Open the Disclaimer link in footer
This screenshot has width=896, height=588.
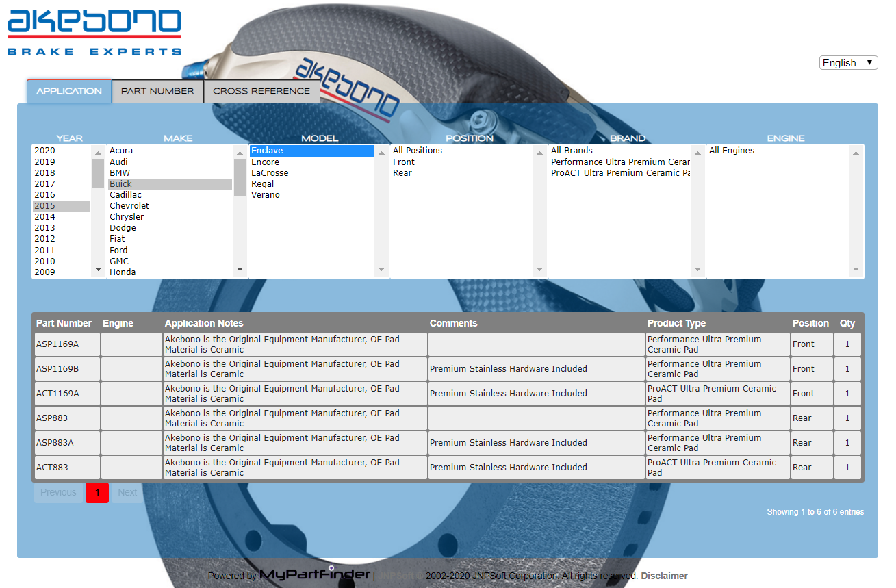(x=664, y=576)
